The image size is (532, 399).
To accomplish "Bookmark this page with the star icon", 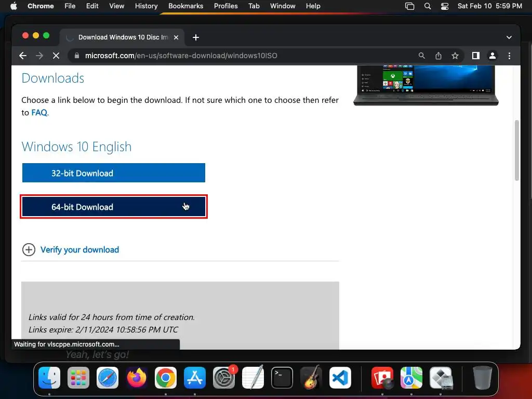I will pos(455,56).
